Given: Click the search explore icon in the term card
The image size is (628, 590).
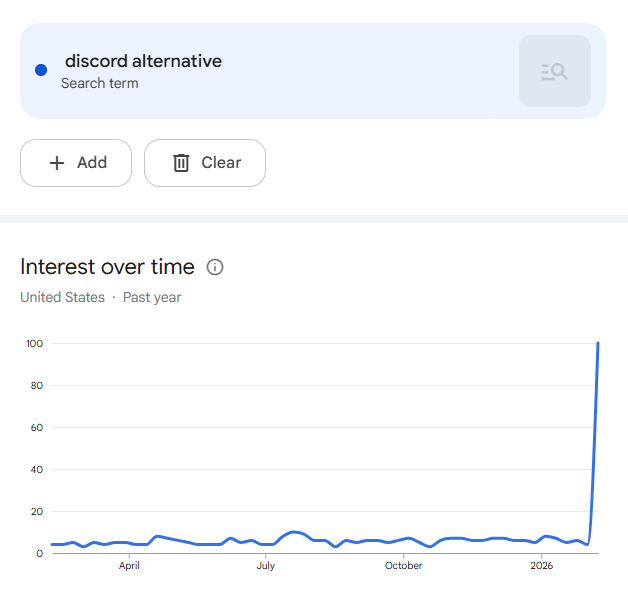Looking at the screenshot, I should (554, 71).
